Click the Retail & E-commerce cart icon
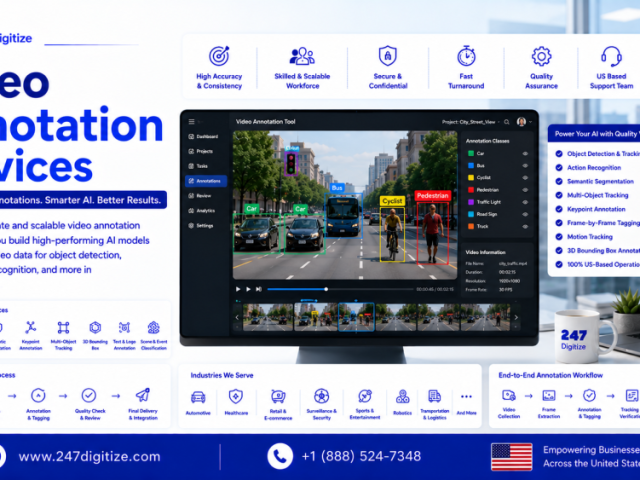The image size is (640, 480). [x=278, y=396]
